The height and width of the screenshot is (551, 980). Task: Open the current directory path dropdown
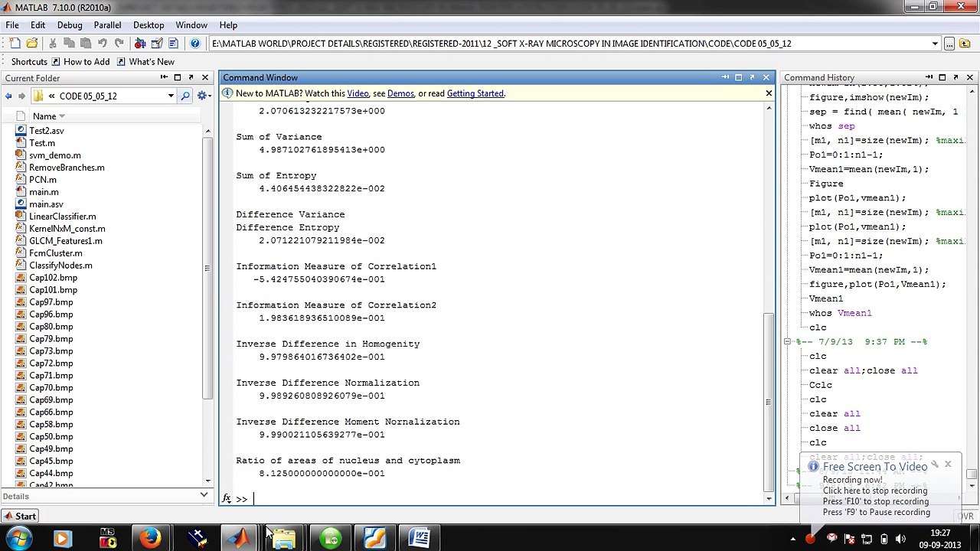coord(935,44)
